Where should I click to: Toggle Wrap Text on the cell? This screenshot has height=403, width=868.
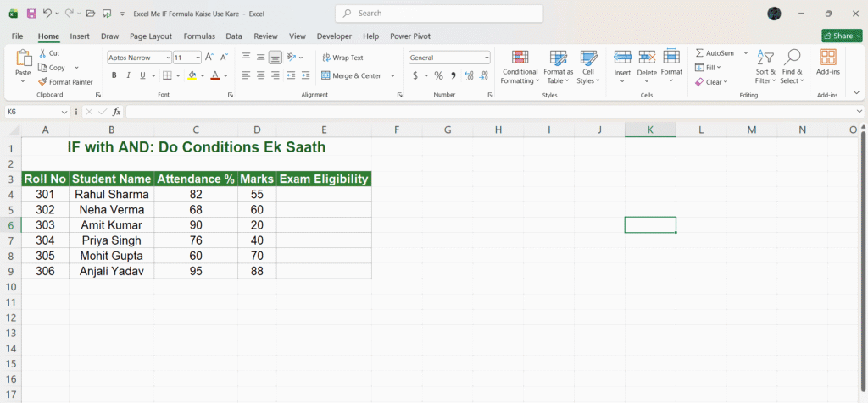(x=342, y=58)
